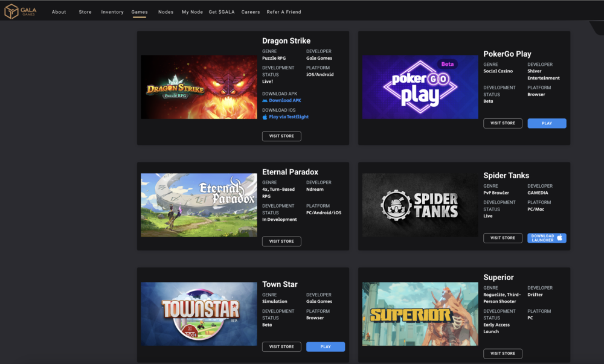Image resolution: width=604 pixels, height=364 pixels.
Task: Visit store for Eternal Paradox
Action: 281,241
